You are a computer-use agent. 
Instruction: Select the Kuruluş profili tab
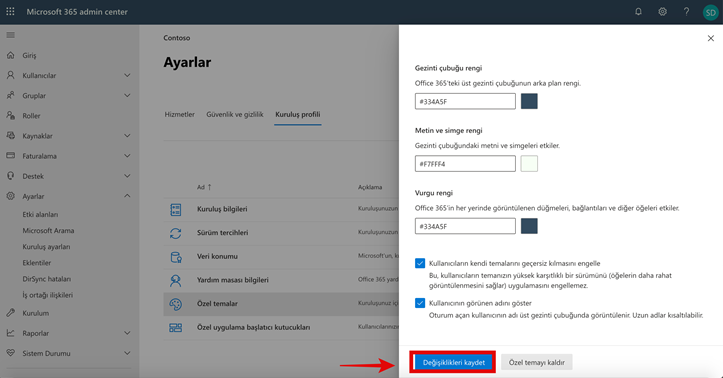pyautogui.click(x=298, y=114)
